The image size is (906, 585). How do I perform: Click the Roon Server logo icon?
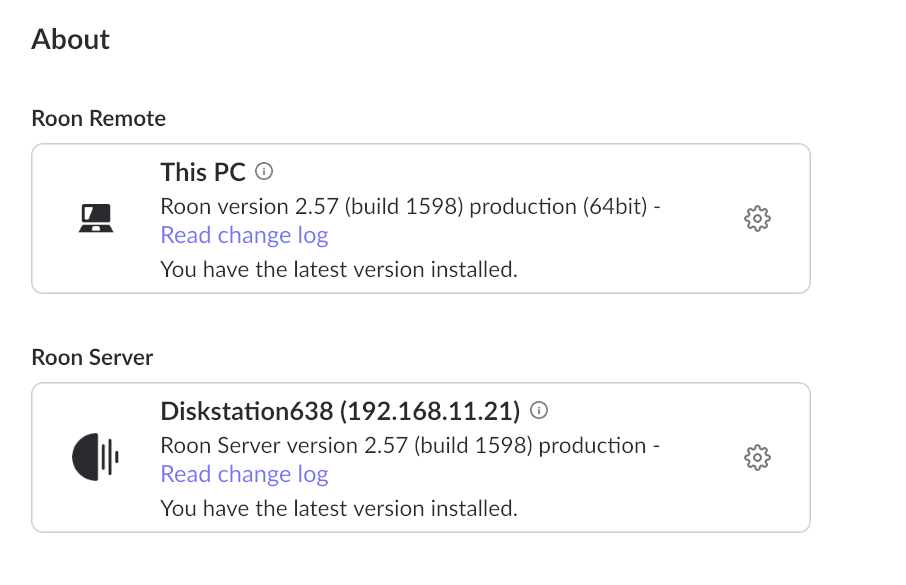[96, 457]
